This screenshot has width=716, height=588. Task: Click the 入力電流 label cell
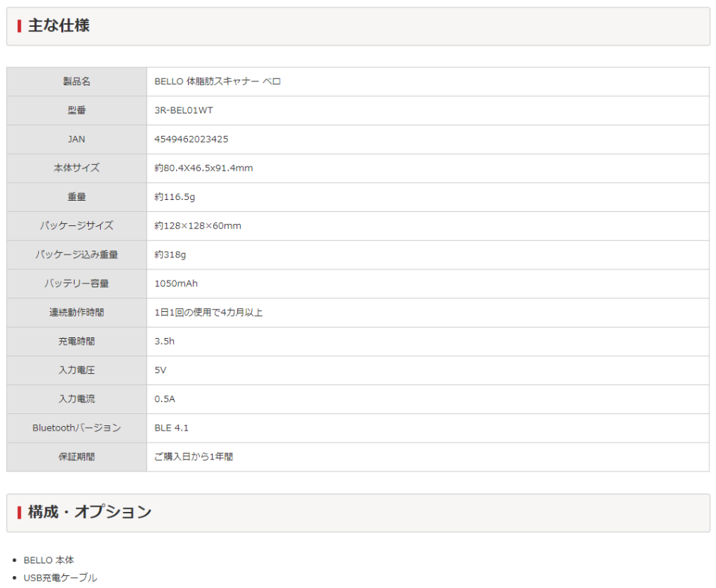pos(77,399)
